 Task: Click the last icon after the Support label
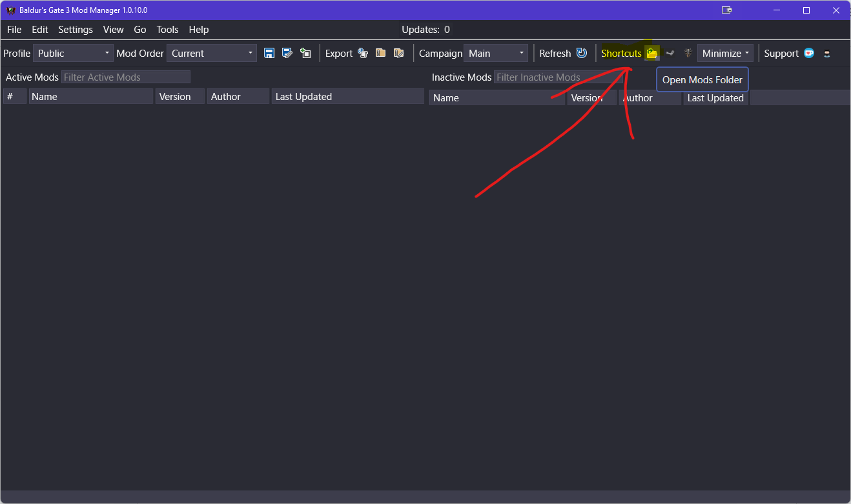tap(827, 54)
